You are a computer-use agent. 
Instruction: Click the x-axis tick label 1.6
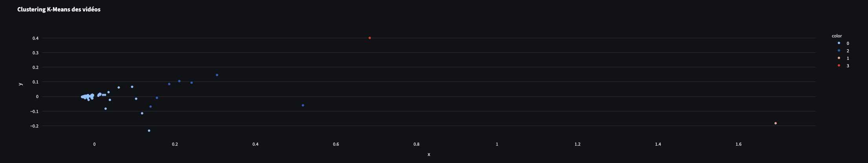738,144
